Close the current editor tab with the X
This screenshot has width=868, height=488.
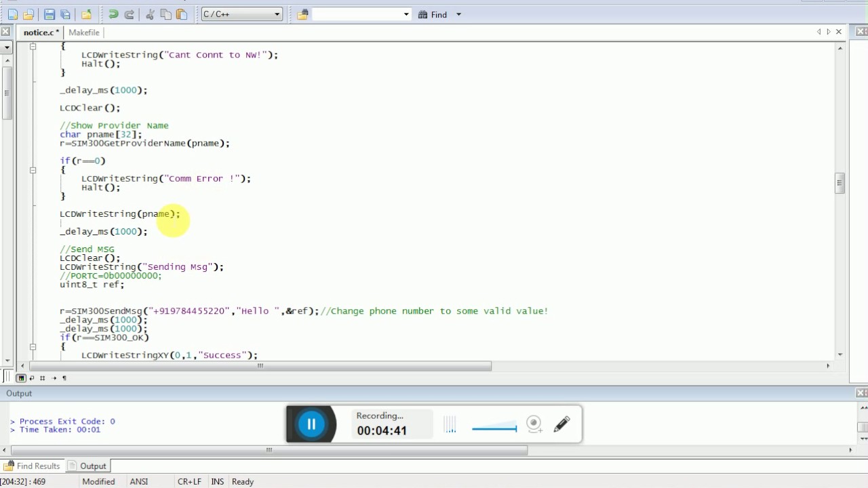tap(839, 32)
